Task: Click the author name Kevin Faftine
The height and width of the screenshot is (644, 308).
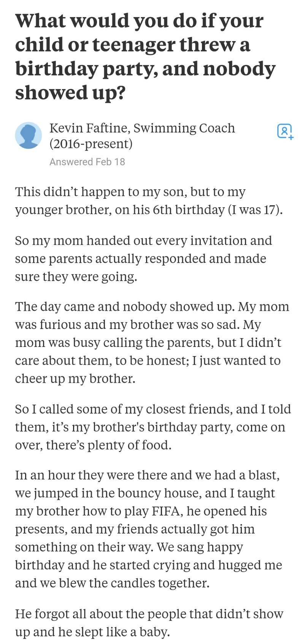Action: 89,128
